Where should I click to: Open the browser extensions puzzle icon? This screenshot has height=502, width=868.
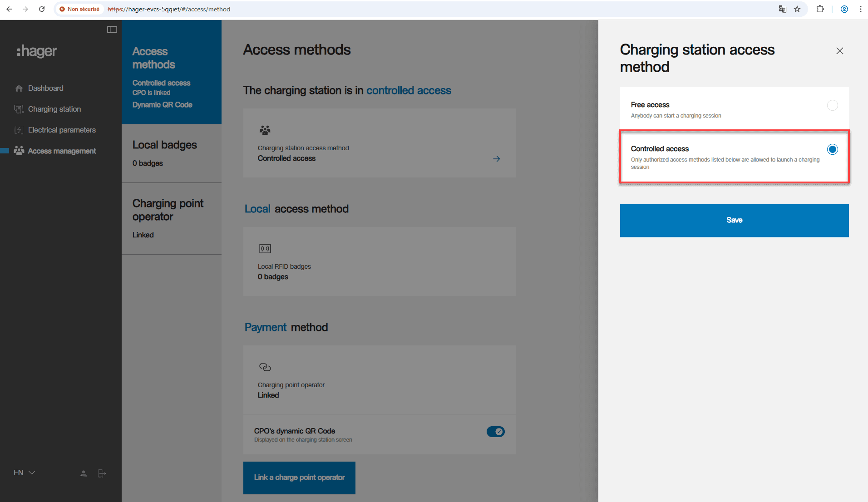click(x=820, y=9)
